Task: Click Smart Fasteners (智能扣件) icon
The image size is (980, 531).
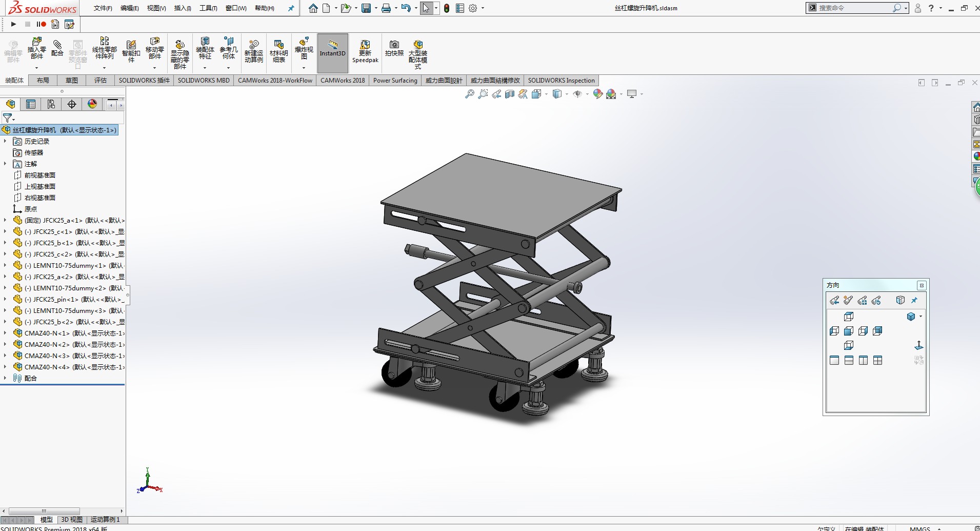Action: coord(131,51)
